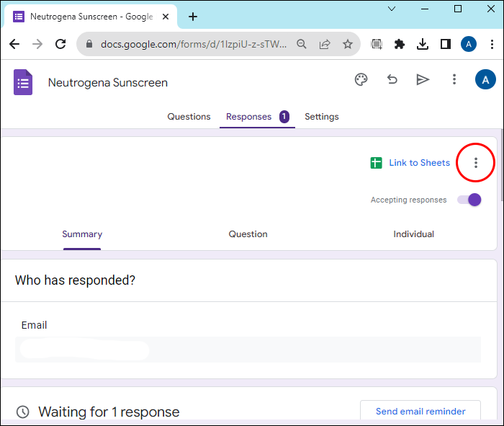Click the Link to Sheets link

pos(420,163)
